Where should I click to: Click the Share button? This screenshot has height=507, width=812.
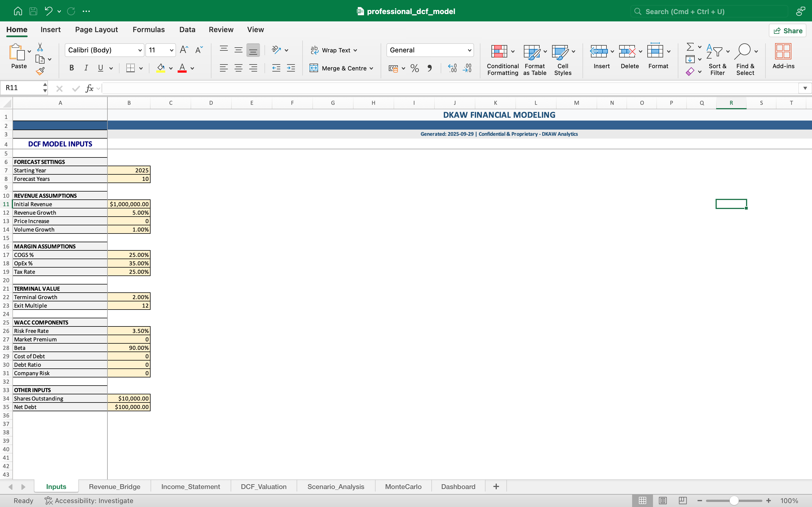[787, 31]
